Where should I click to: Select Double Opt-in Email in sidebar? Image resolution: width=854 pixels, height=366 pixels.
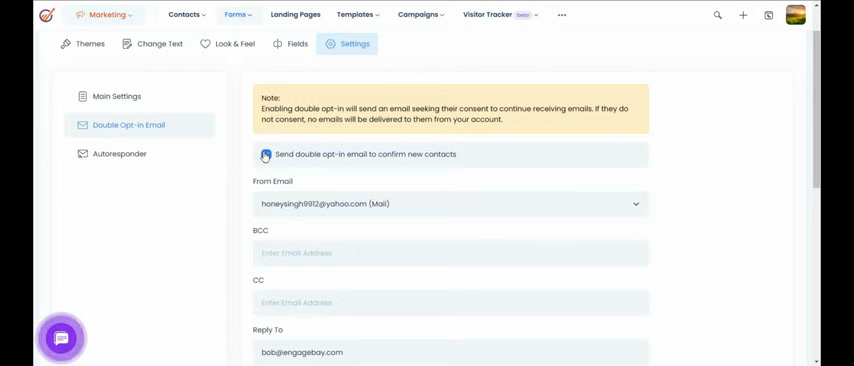coord(140,125)
